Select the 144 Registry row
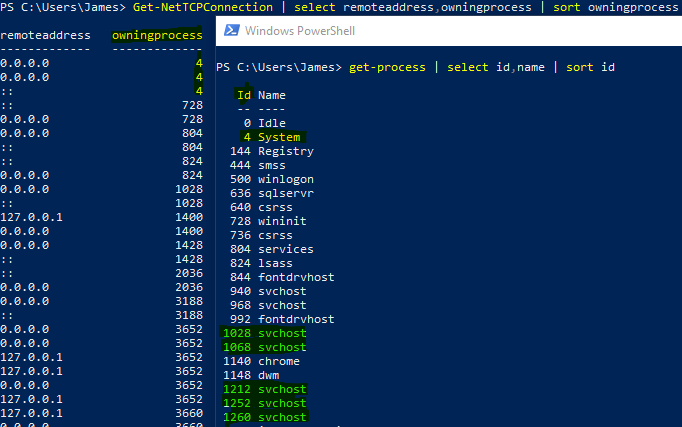The width and height of the screenshot is (682, 427). click(272, 151)
